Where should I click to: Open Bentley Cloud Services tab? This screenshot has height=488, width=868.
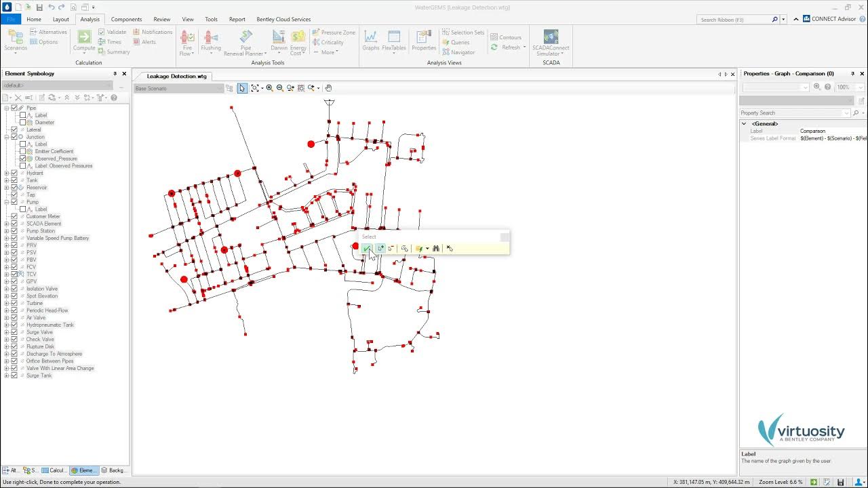(283, 19)
